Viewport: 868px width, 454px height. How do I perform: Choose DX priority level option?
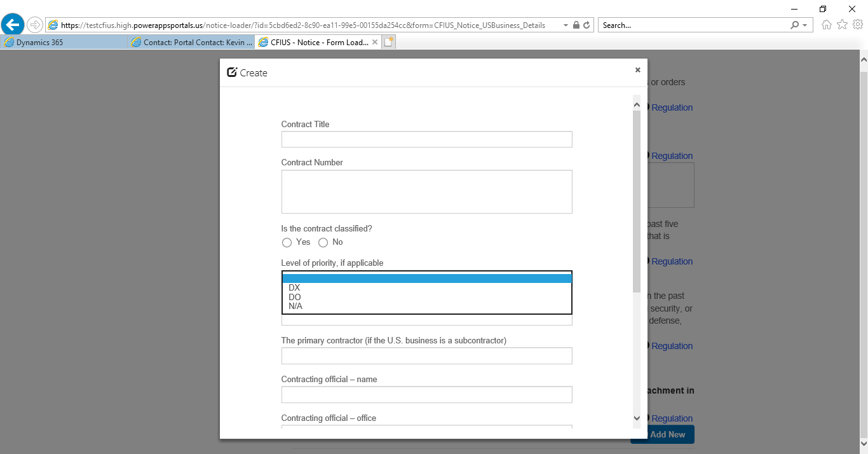294,288
